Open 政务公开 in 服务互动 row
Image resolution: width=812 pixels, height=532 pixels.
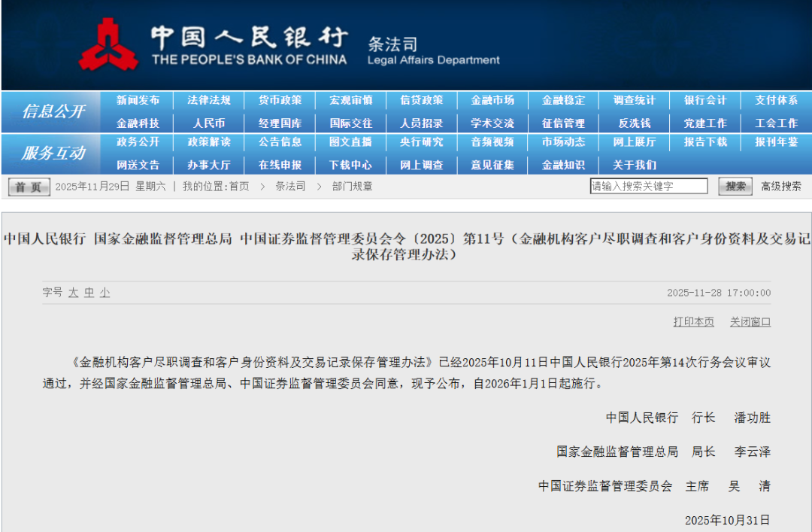coord(138,142)
